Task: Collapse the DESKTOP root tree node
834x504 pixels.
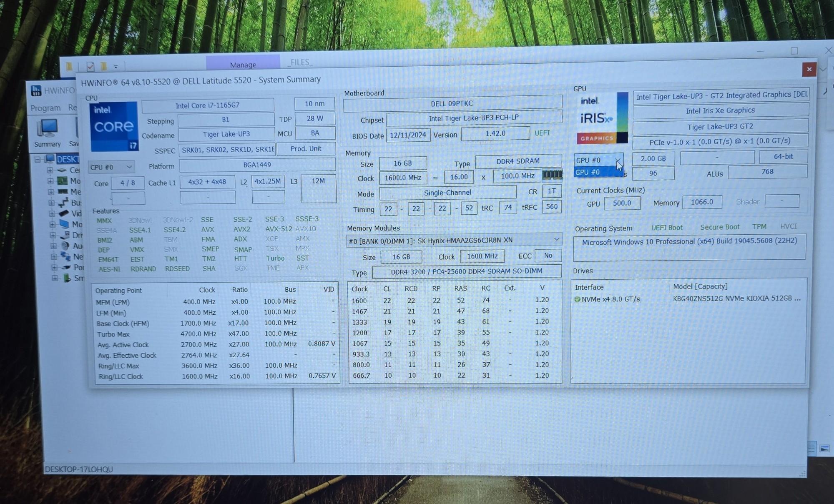Action: (38, 159)
